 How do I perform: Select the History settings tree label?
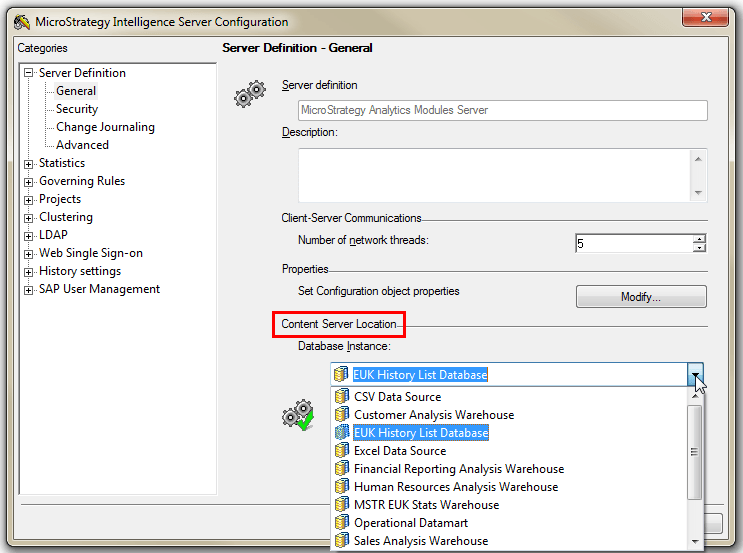(x=80, y=271)
